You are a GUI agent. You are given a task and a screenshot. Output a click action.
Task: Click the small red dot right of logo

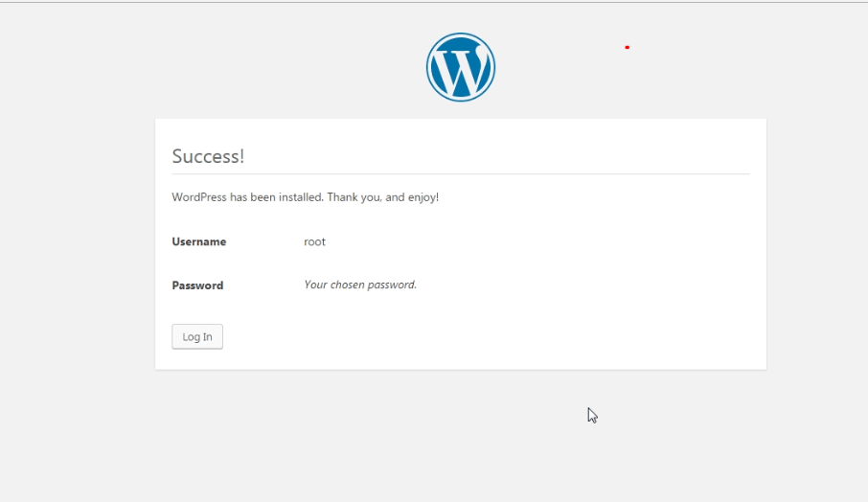[627, 47]
